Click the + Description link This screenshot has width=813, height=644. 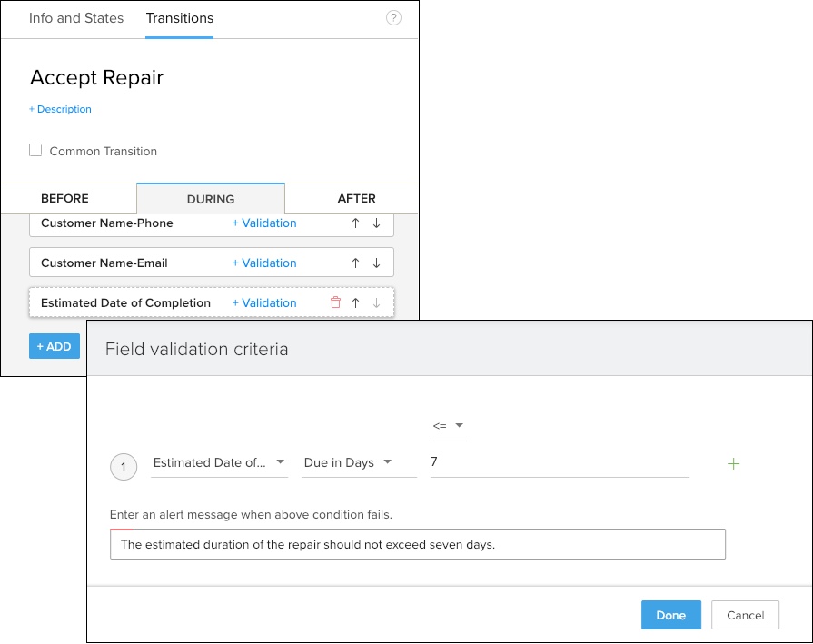[61, 109]
